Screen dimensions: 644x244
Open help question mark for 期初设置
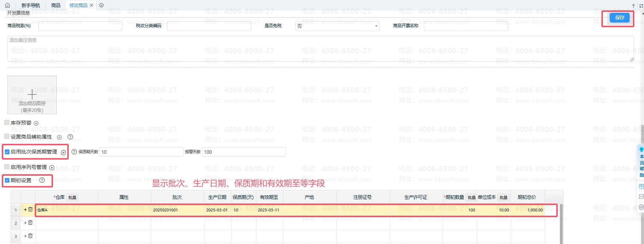pos(42,180)
